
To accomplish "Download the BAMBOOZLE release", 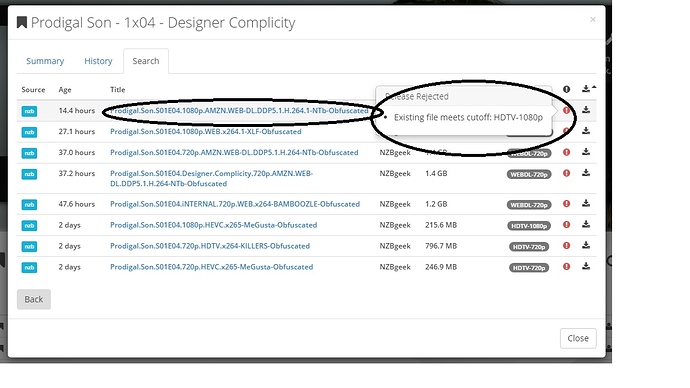I will click(586, 203).
